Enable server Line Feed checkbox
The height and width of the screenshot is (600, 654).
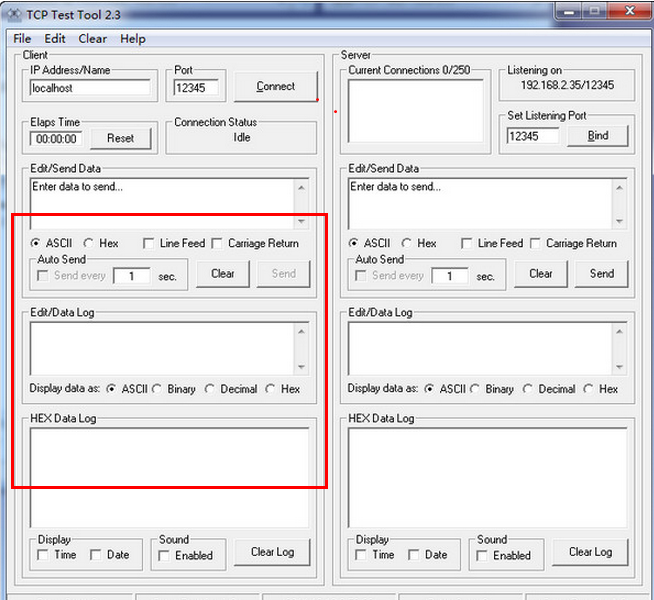467,243
